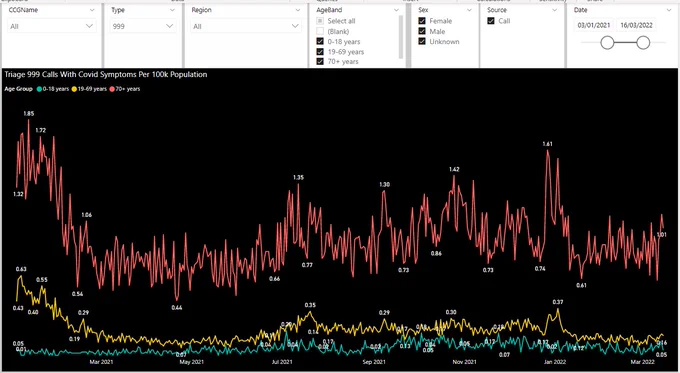The width and height of the screenshot is (680, 373).
Task: Click the Jul 2021 axis label
Action: pos(282,362)
